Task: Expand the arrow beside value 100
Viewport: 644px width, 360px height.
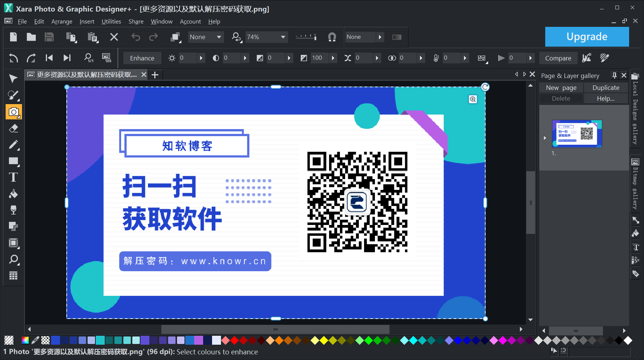Action: pos(333,58)
